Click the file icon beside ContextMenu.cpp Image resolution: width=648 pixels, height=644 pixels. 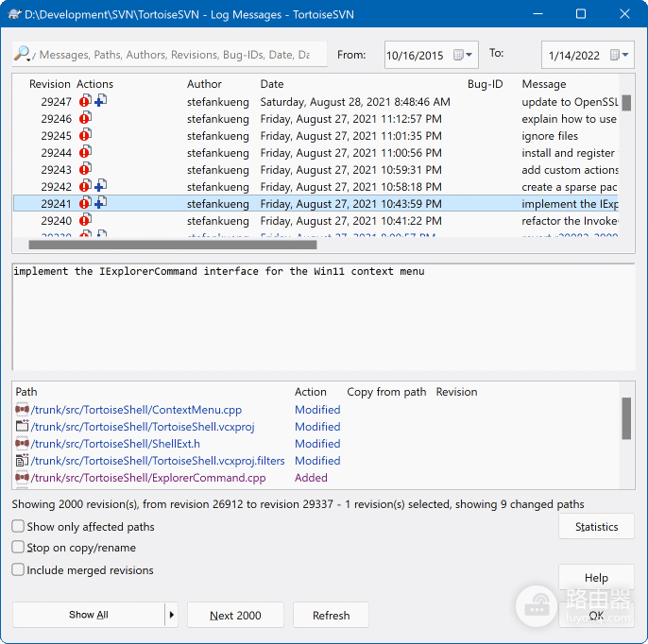click(22, 410)
